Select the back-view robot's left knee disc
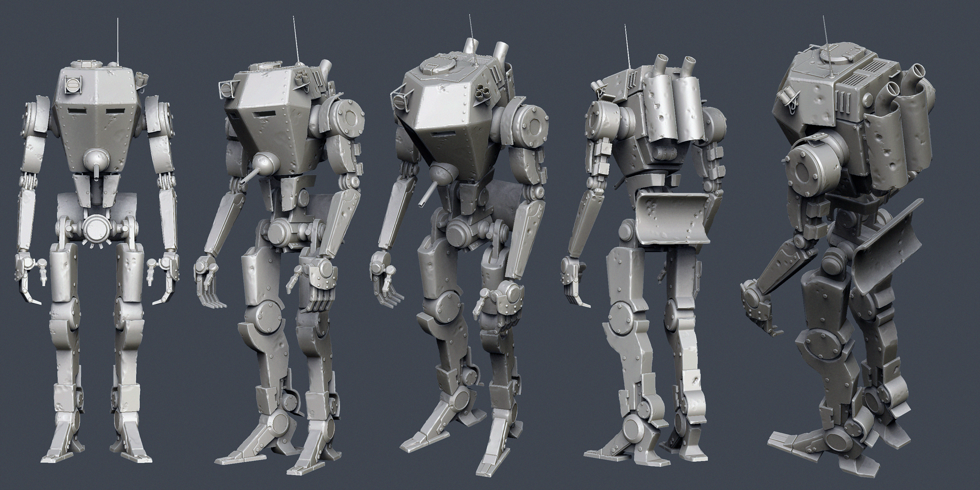This screenshot has height=490, width=980. (x=619, y=315)
